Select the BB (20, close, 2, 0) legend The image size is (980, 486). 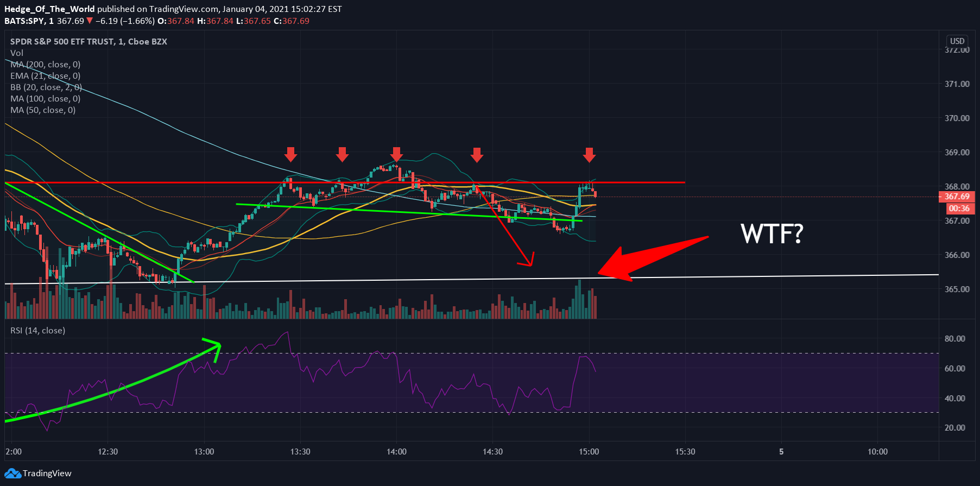46,87
